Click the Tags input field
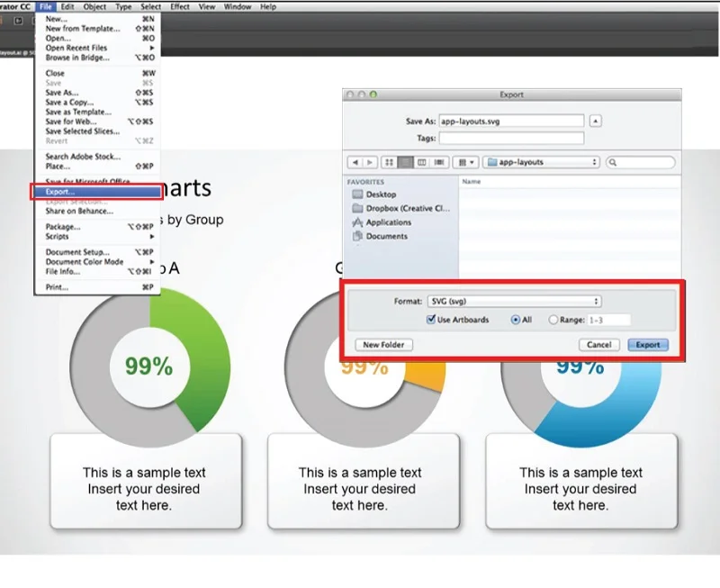This screenshot has height=588, width=720. pyautogui.click(x=511, y=139)
